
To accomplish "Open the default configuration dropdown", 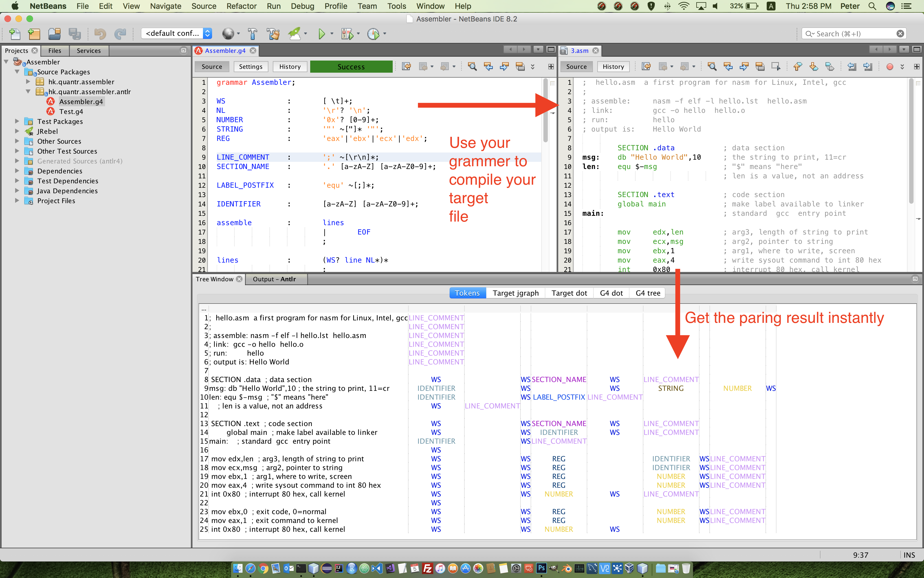I will pos(176,33).
